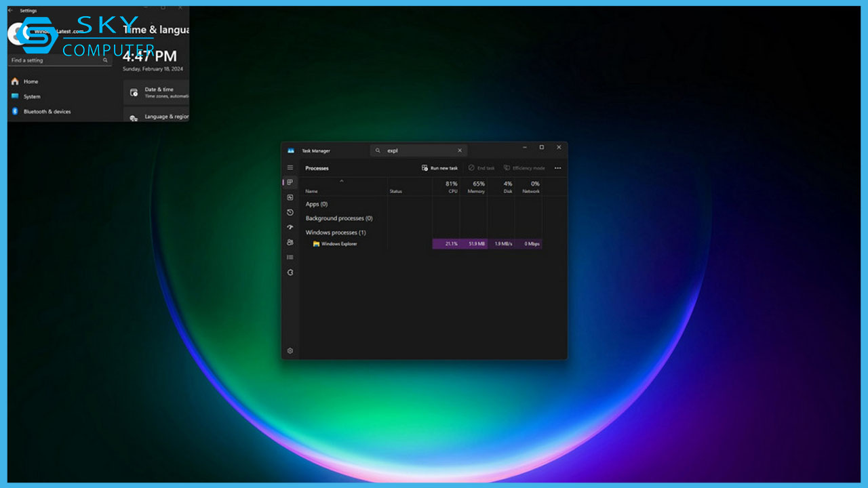Clear the search box with the X
The image size is (868, 488).
click(x=459, y=150)
